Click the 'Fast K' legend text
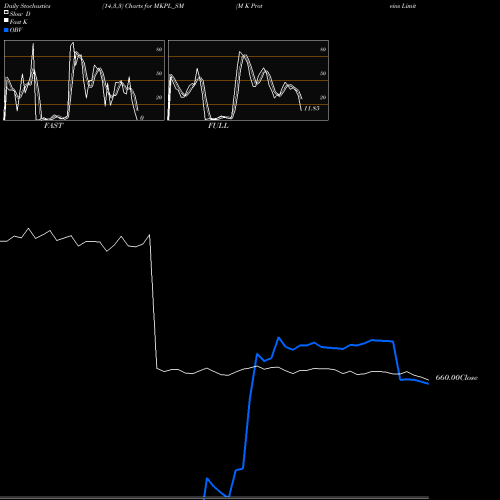The height and width of the screenshot is (500, 500). (x=18, y=22)
